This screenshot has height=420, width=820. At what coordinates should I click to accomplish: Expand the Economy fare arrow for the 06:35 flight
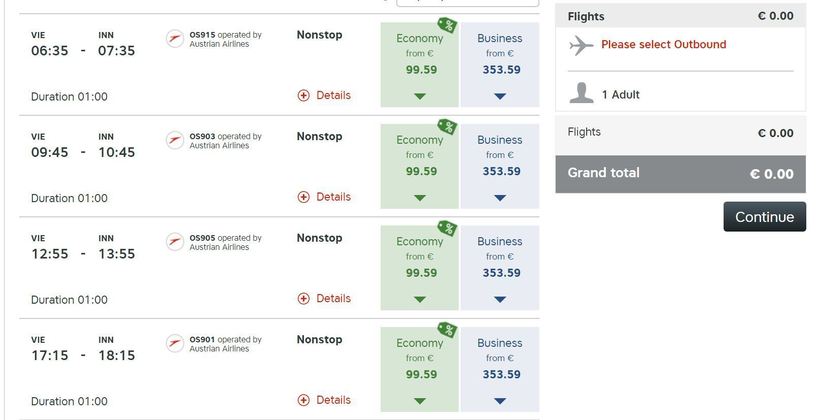pyautogui.click(x=420, y=96)
